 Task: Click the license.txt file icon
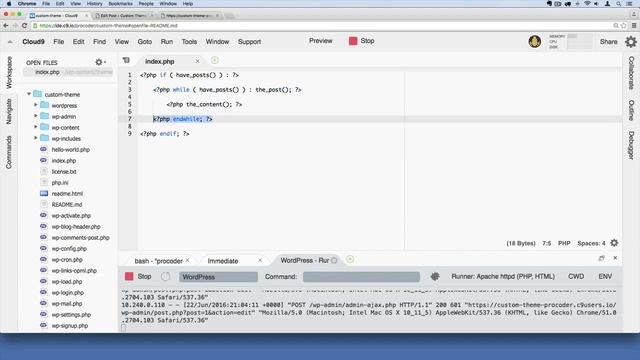(44, 171)
